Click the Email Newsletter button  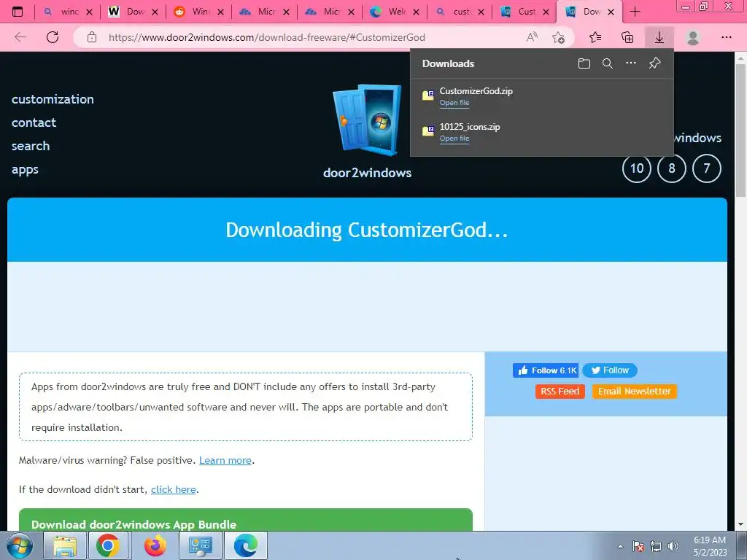pos(634,392)
